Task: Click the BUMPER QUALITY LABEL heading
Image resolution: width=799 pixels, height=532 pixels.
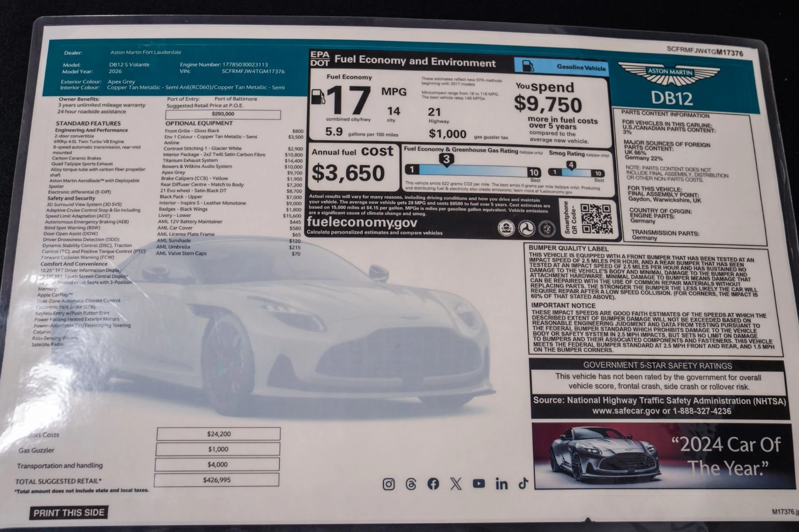Action: 568,248
